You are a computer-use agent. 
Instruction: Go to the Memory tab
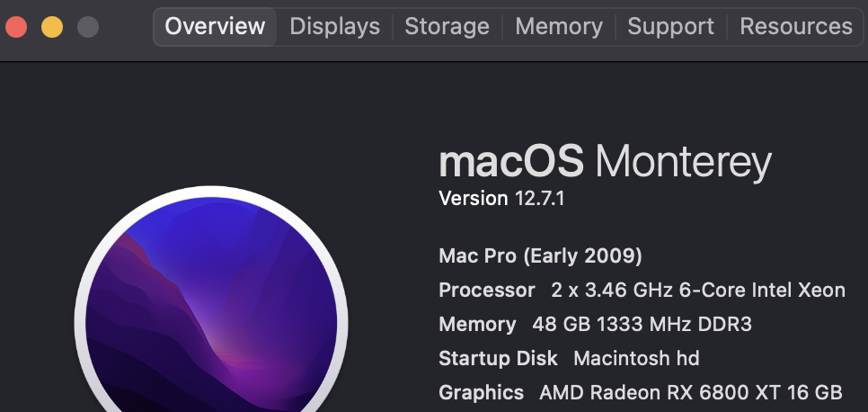click(558, 26)
